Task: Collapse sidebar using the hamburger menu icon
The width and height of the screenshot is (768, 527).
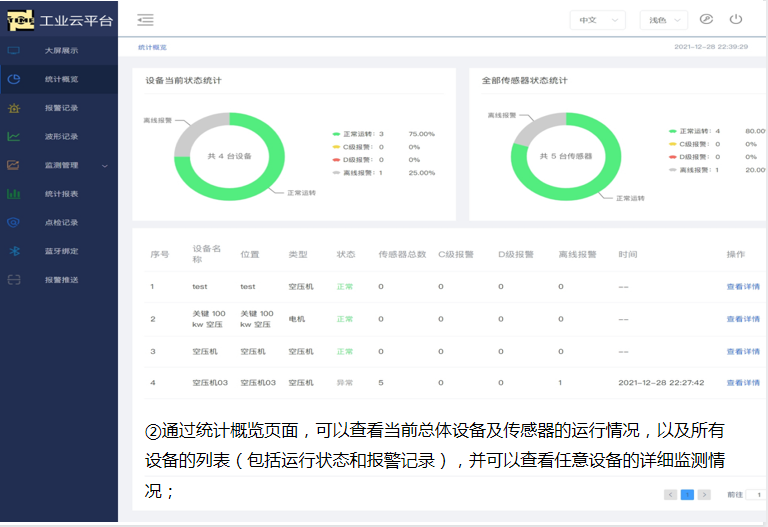Action: [x=146, y=19]
